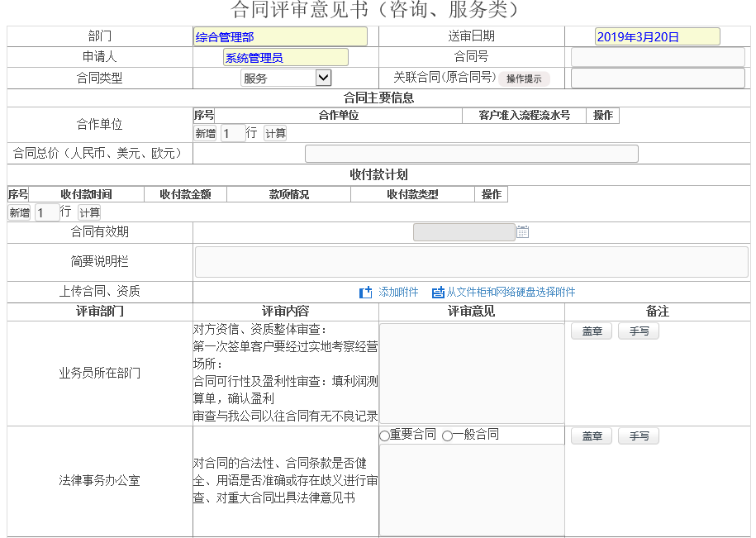This screenshot has width=756, height=538.
Task: Click 手写 button for 法律事务办公室
Action: tap(639, 436)
